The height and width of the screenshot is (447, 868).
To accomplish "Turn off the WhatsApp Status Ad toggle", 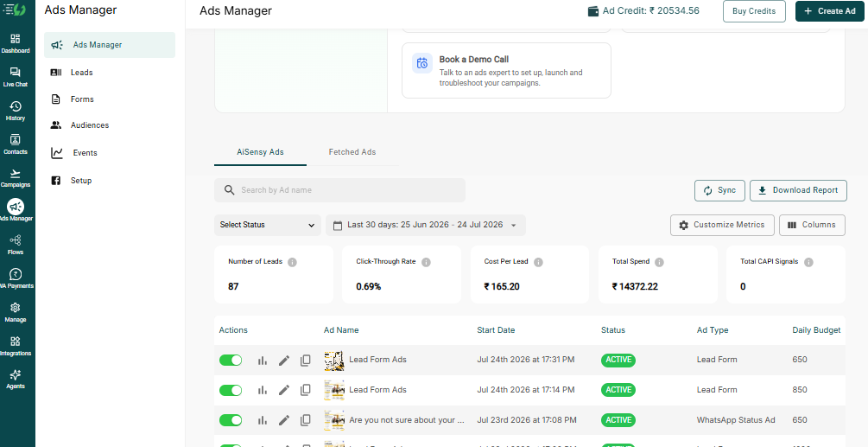I will point(231,420).
